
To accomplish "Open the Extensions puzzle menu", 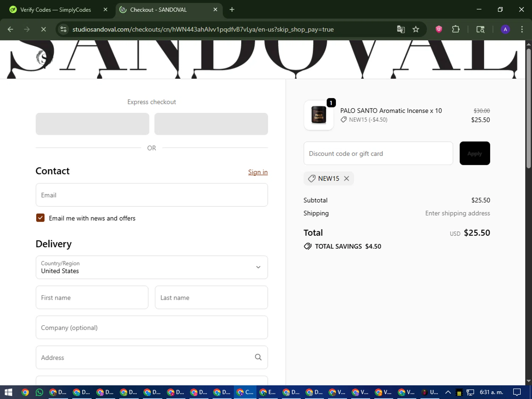I will [x=456, y=29].
